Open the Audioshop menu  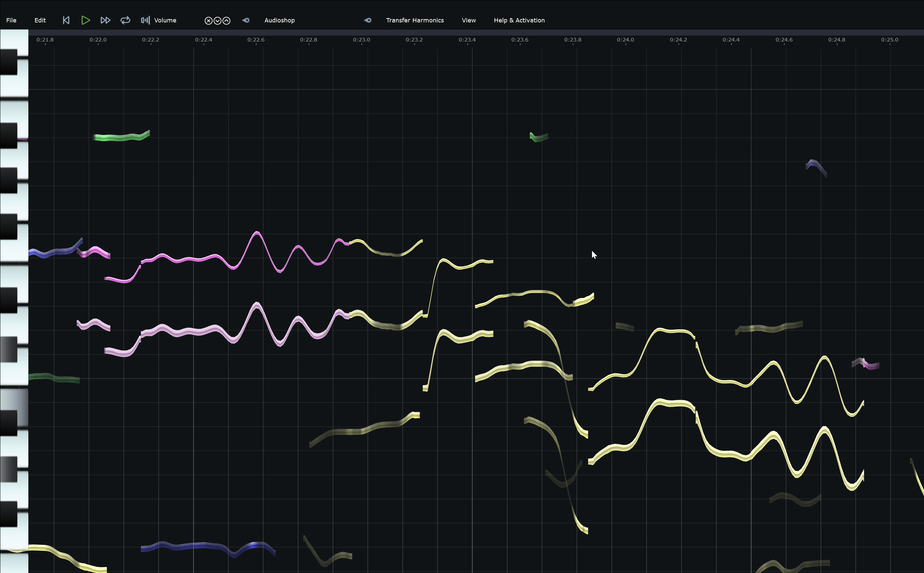(x=279, y=20)
